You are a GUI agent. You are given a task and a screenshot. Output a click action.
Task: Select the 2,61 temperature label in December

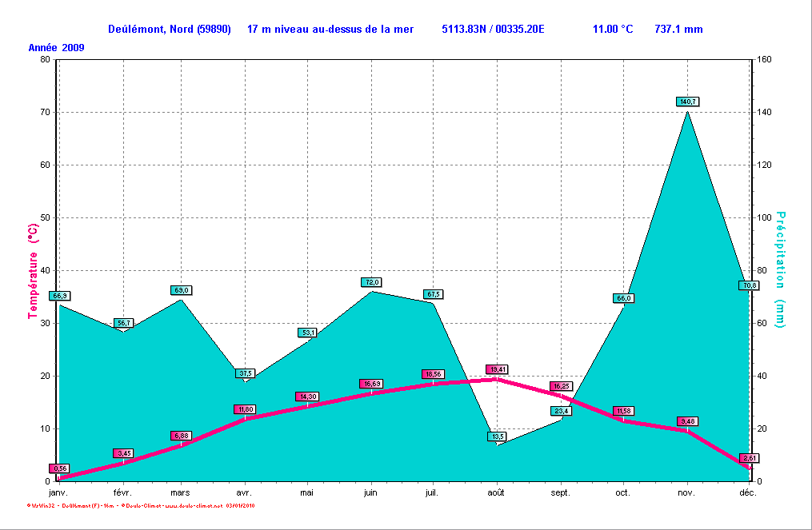click(750, 458)
